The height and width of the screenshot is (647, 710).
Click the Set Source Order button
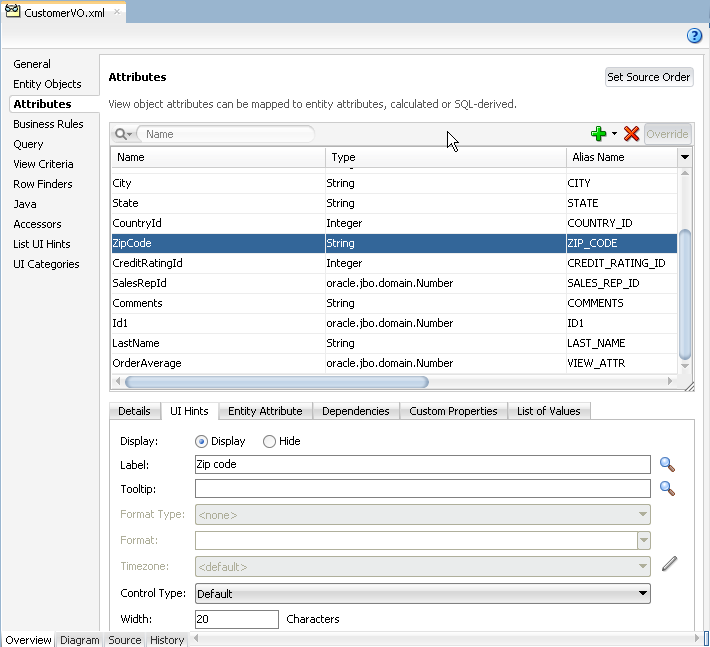coord(649,77)
